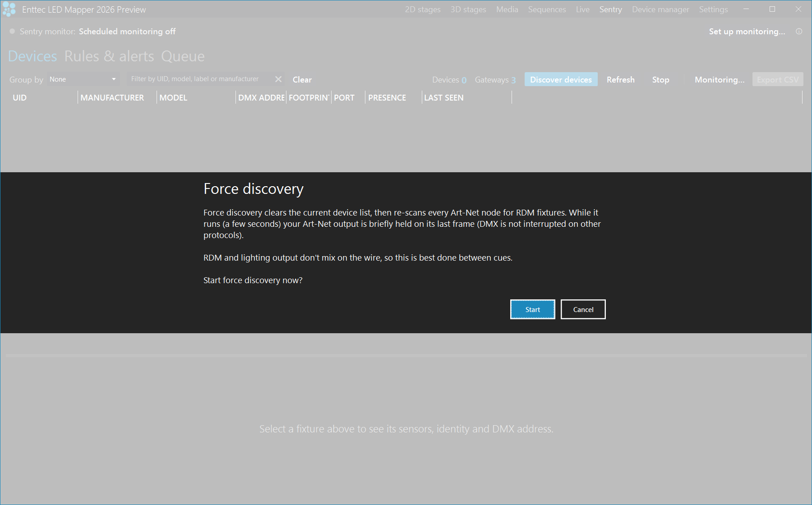The height and width of the screenshot is (505, 812).
Task: Select the Sentry tab
Action: click(610, 9)
